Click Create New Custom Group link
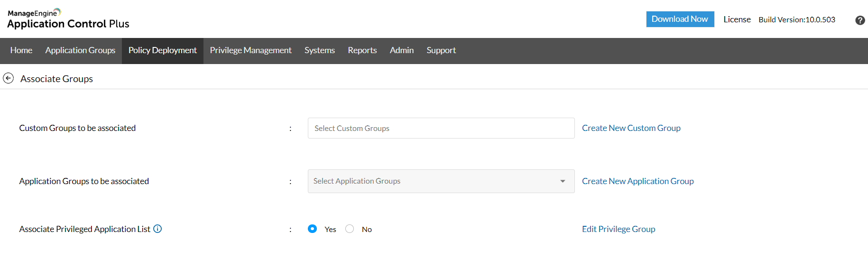This screenshot has height=260, width=868. click(x=631, y=128)
